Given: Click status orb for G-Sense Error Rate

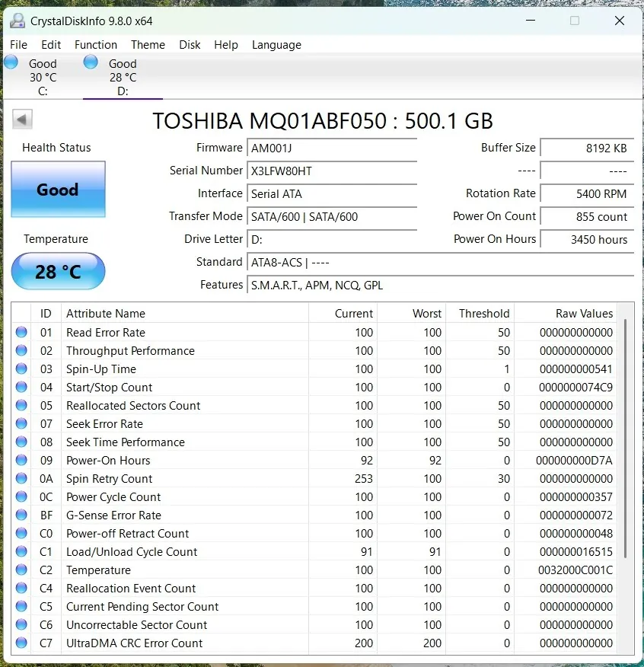Looking at the screenshot, I should click(x=21, y=515).
